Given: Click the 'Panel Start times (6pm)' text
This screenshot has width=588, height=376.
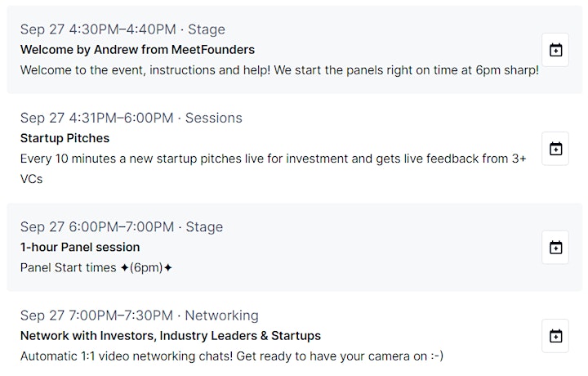Looking at the screenshot, I should 96,267.
